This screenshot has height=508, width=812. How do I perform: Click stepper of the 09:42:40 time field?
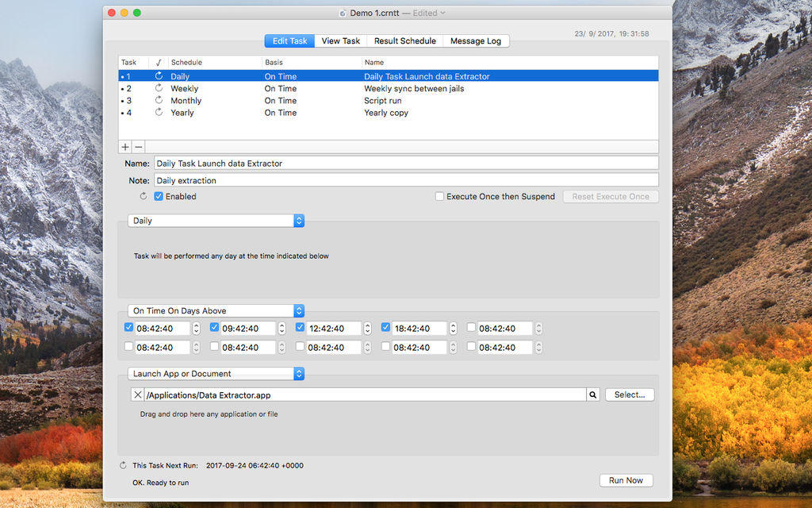(282, 328)
